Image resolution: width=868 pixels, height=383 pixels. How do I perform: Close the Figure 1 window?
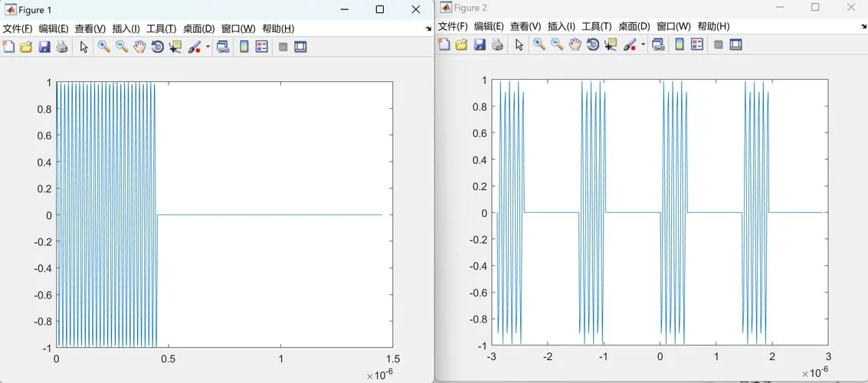pos(416,9)
